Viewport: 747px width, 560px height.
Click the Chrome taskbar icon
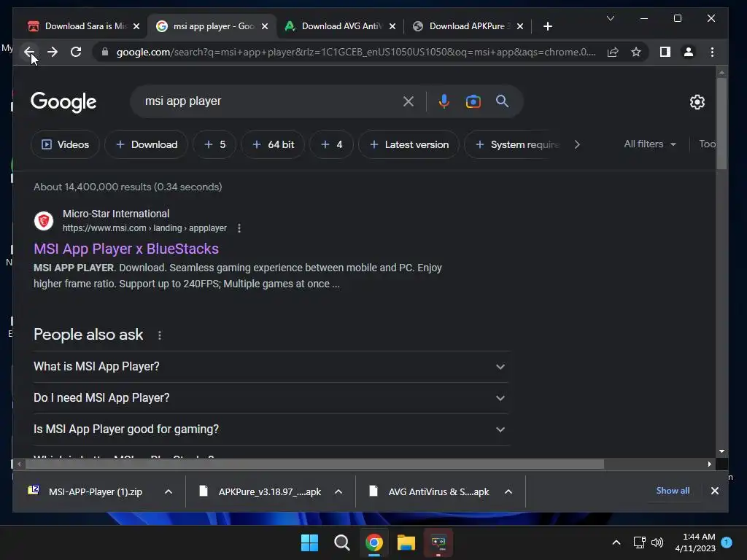pos(374,542)
